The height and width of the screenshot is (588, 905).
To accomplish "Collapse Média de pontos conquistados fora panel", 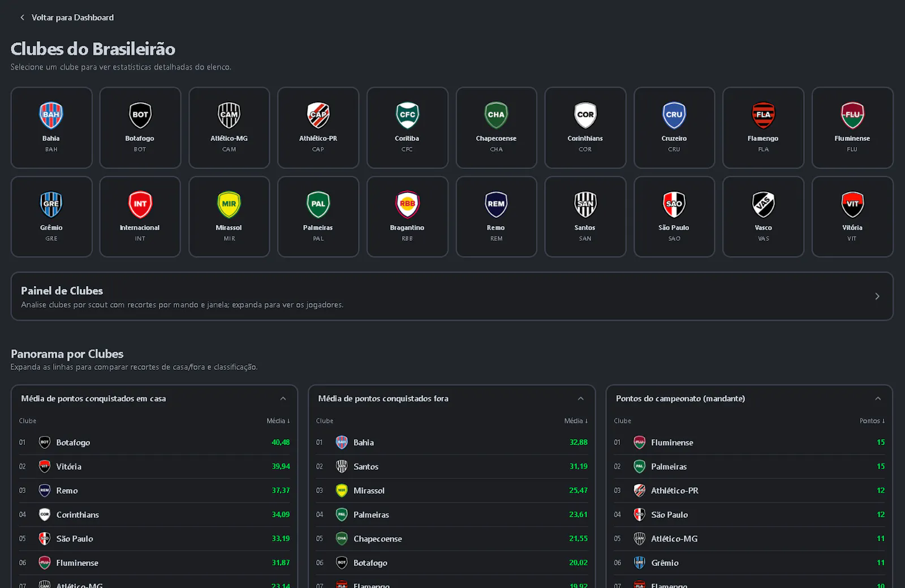I will click(x=580, y=399).
